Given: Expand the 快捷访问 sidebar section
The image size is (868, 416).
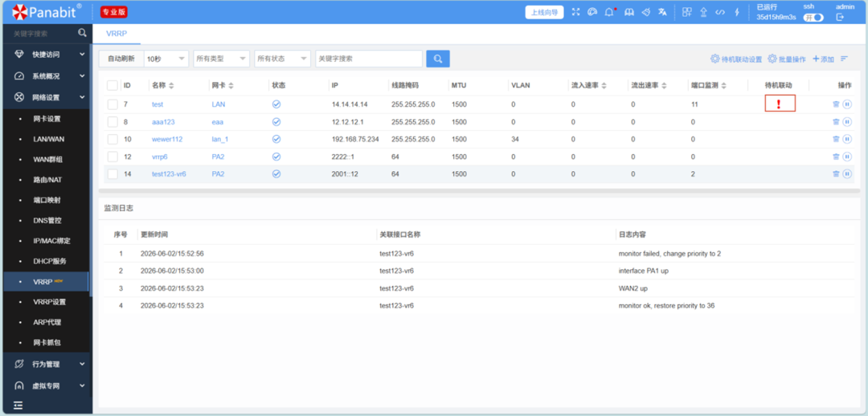Looking at the screenshot, I should pyautogui.click(x=47, y=55).
